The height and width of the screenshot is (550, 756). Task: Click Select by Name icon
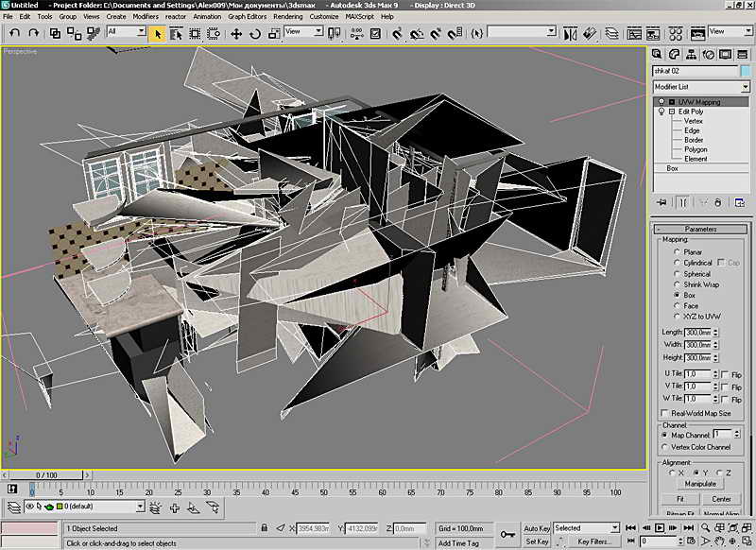177,33
